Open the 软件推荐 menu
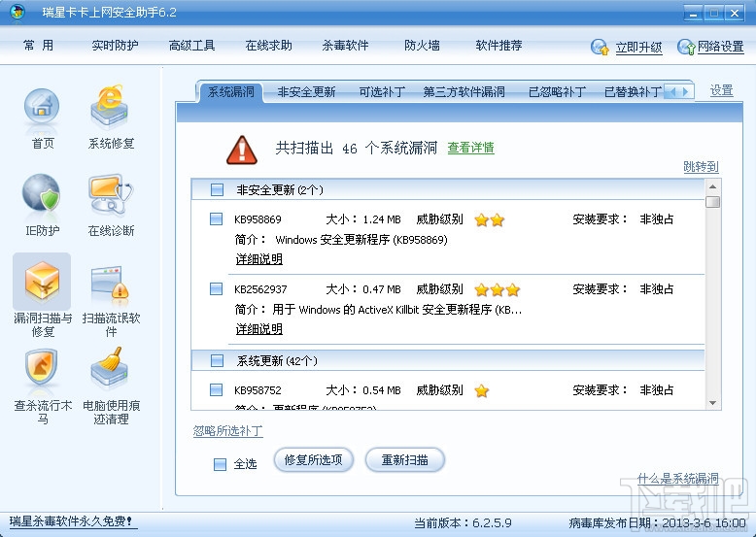Image resolution: width=756 pixels, height=537 pixels. point(499,46)
